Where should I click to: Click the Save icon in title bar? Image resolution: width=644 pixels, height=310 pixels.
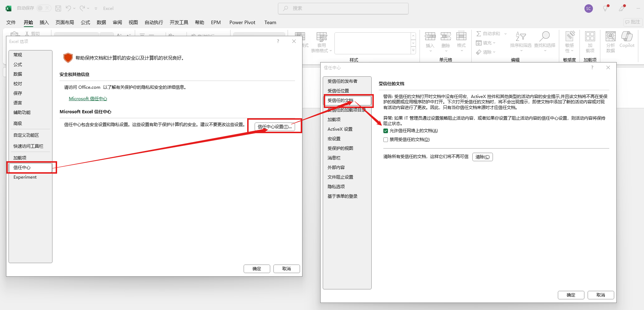[58, 8]
